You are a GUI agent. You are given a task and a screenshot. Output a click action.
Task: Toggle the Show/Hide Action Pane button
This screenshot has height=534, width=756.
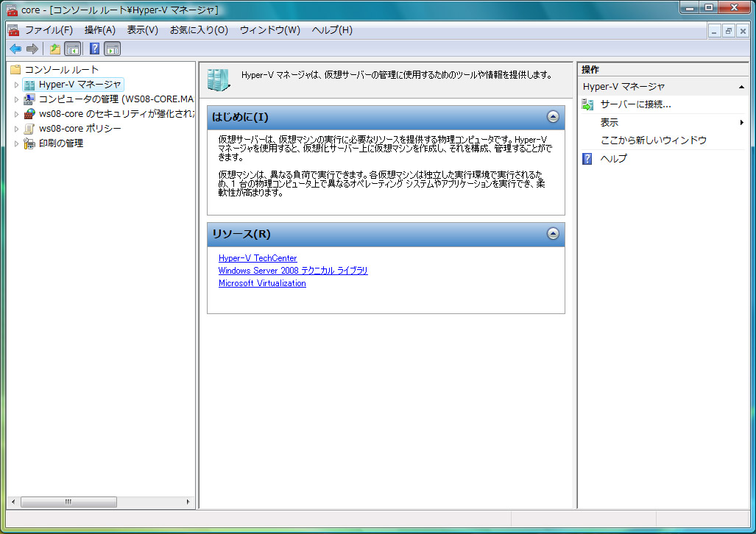(112, 49)
